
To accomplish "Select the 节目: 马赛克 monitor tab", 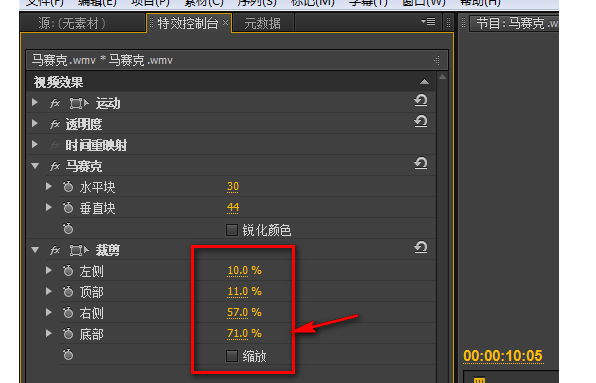I will 515,24.
